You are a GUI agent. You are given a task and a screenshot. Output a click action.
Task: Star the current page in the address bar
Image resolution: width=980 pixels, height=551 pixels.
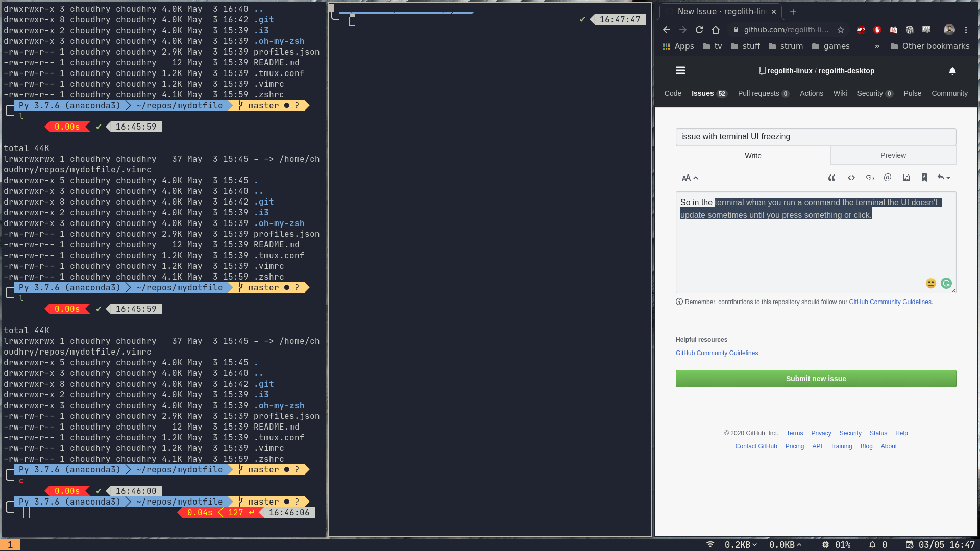tap(841, 30)
